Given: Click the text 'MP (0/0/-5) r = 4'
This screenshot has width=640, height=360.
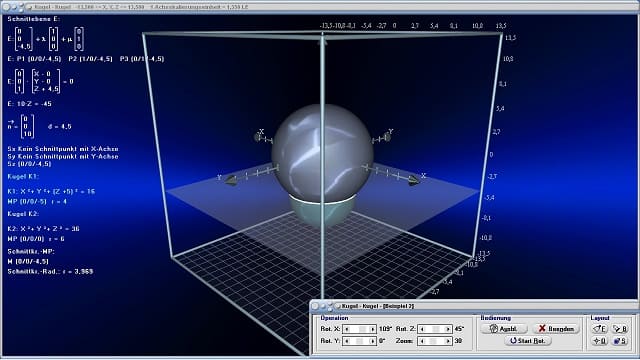Looking at the screenshot, I should pos(37,202).
